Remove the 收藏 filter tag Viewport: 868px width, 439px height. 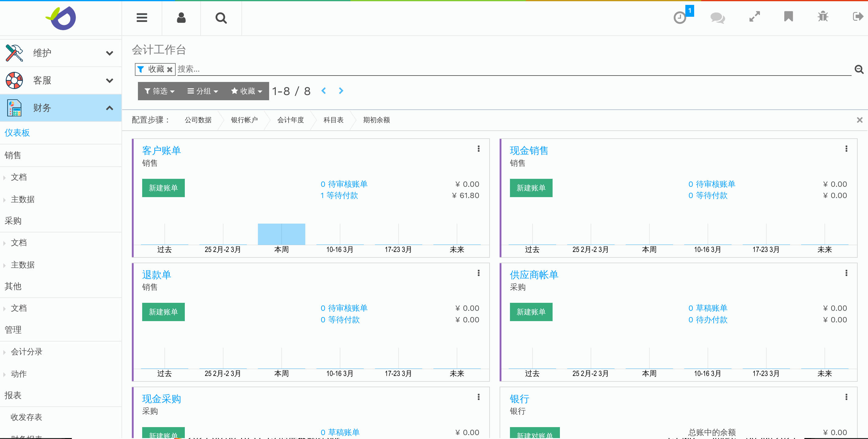point(170,69)
